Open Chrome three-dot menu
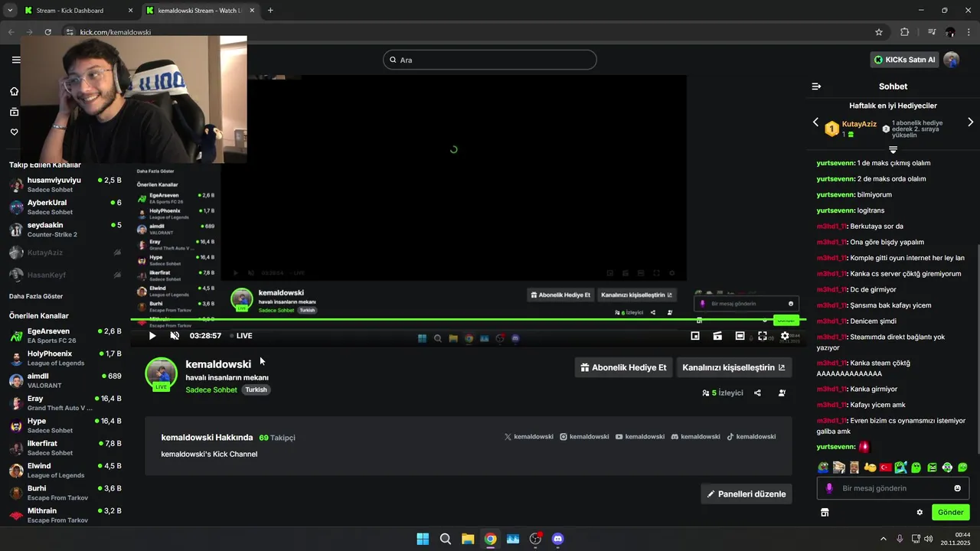This screenshot has height=551, width=980. pyautogui.click(x=969, y=32)
